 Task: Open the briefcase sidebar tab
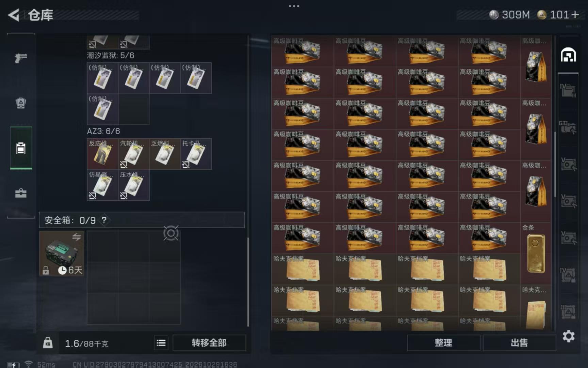pos(21,194)
